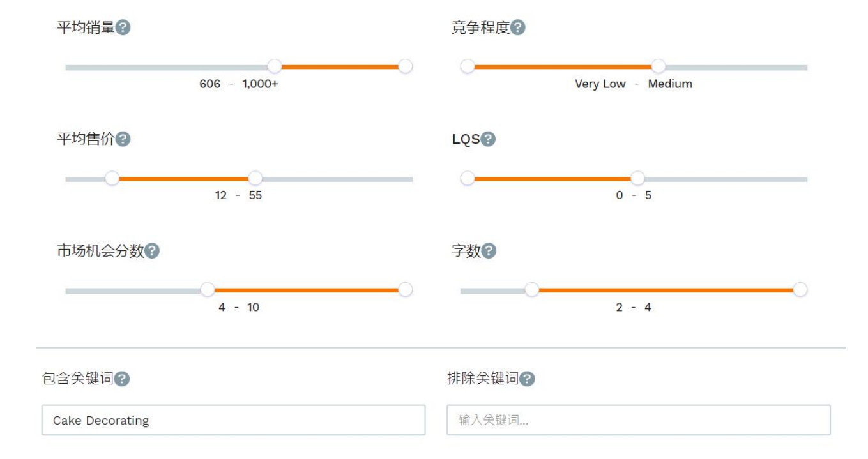Image resolution: width=868 pixels, height=459 pixels.
Task: Select the 字数 slider upper handle at 4
Action: click(x=800, y=290)
